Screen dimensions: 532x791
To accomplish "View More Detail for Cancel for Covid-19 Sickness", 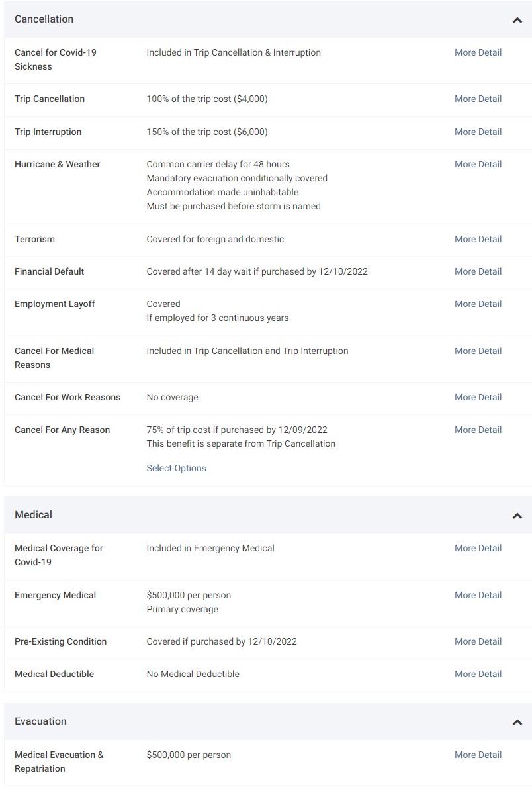I will pyautogui.click(x=478, y=52).
